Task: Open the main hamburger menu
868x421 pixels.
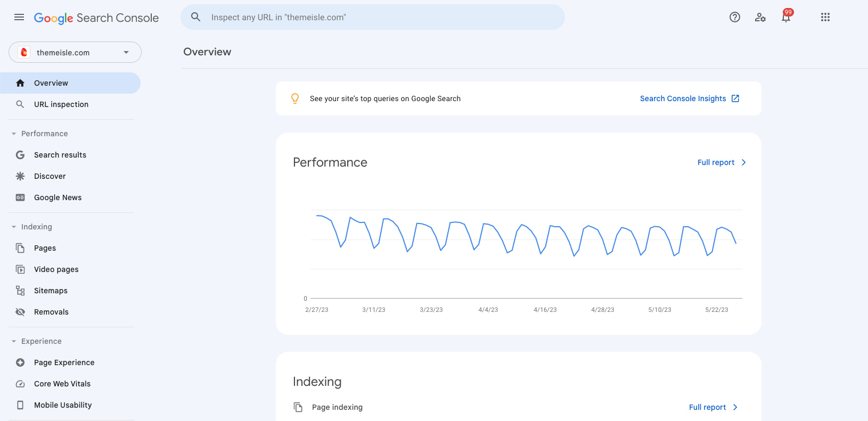Action: coord(19,17)
